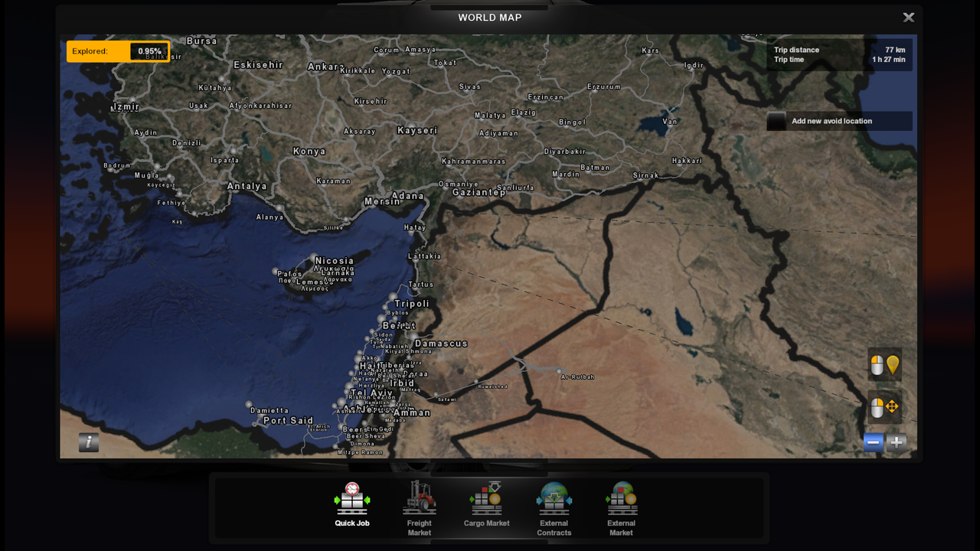Click the mouse pan-map arrows icon

(x=884, y=407)
